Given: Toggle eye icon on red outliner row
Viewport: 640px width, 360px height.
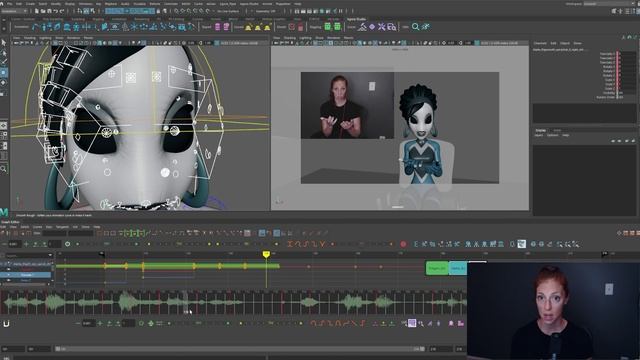Looking at the screenshot, I should [x=9, y=270].
